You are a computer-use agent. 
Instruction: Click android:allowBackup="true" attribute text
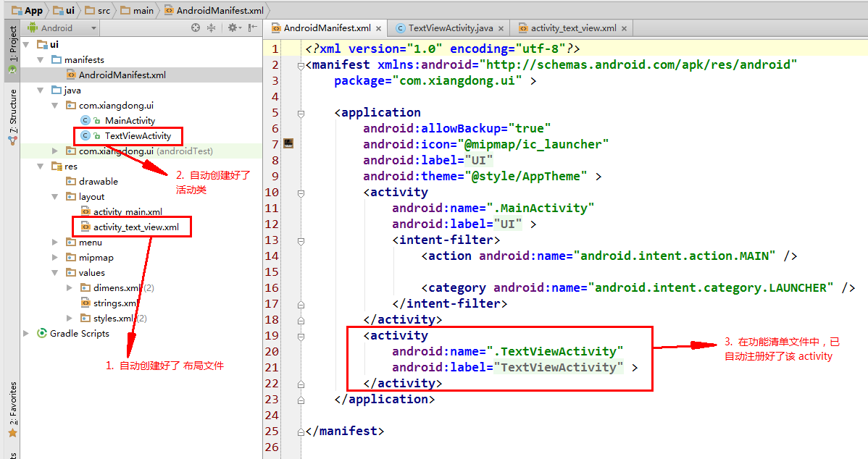456,128
